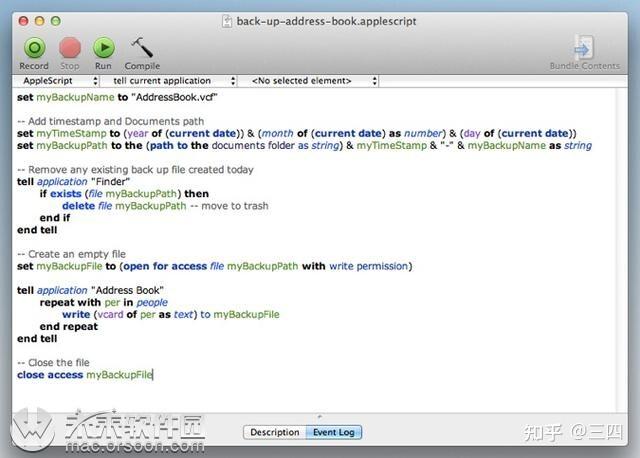Open the 'tell current application' dropdown
The height and width of the screenshot is (458, 640).
[171, 81]
